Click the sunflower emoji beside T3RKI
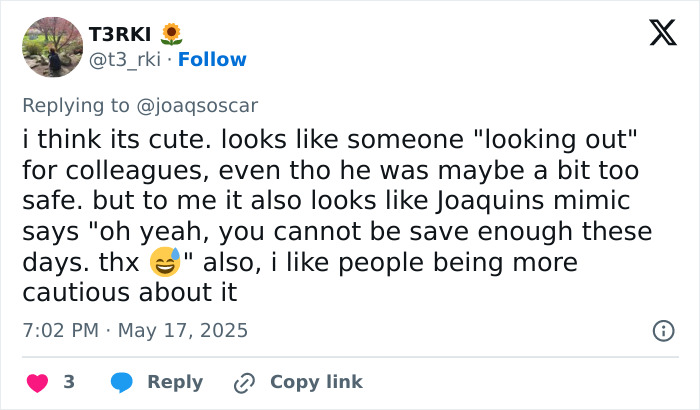Image resolution: width=700 pixels, height=410 pixels. point(171,35)
